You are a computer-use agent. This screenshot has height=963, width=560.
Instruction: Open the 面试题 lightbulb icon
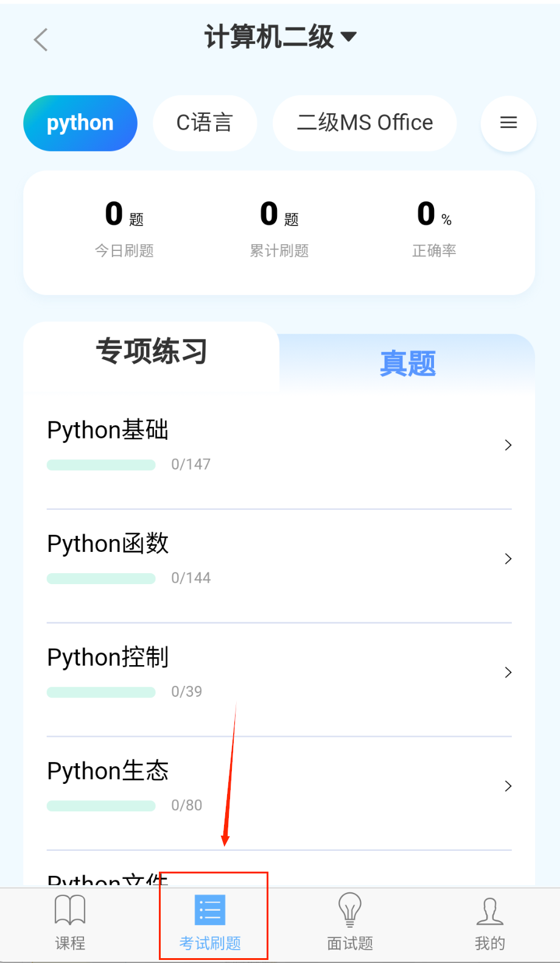pos(350,910)
